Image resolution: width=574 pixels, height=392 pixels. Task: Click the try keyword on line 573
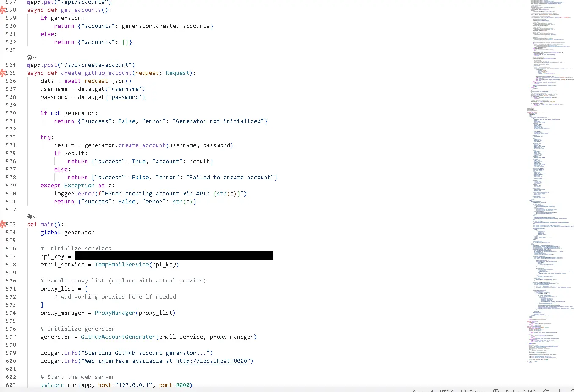click(46, 137)
